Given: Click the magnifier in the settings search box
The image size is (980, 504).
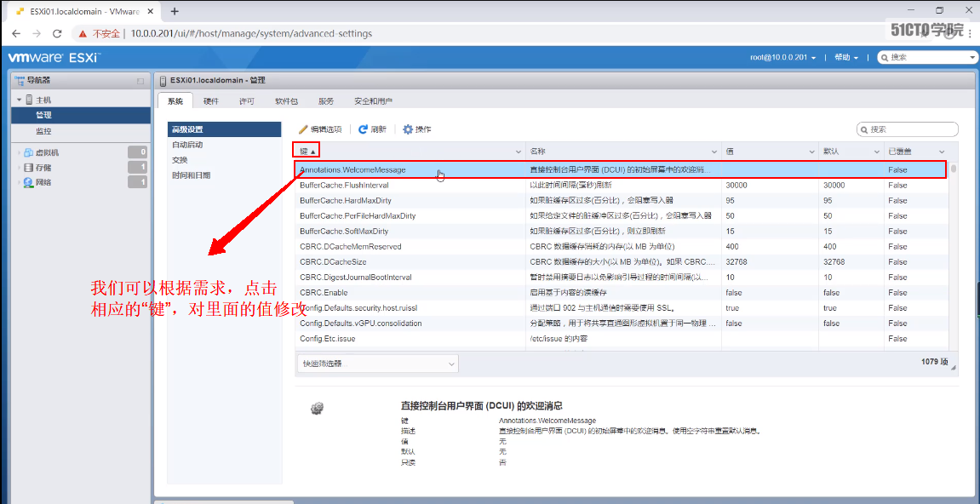Looking at the screenshot, I should (864, 129).
